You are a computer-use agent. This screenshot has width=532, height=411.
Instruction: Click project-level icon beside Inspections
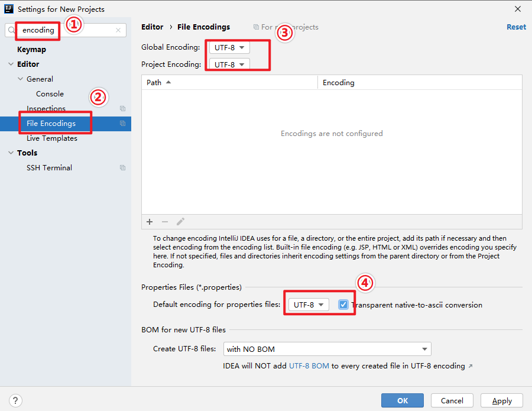coord(123,109)
